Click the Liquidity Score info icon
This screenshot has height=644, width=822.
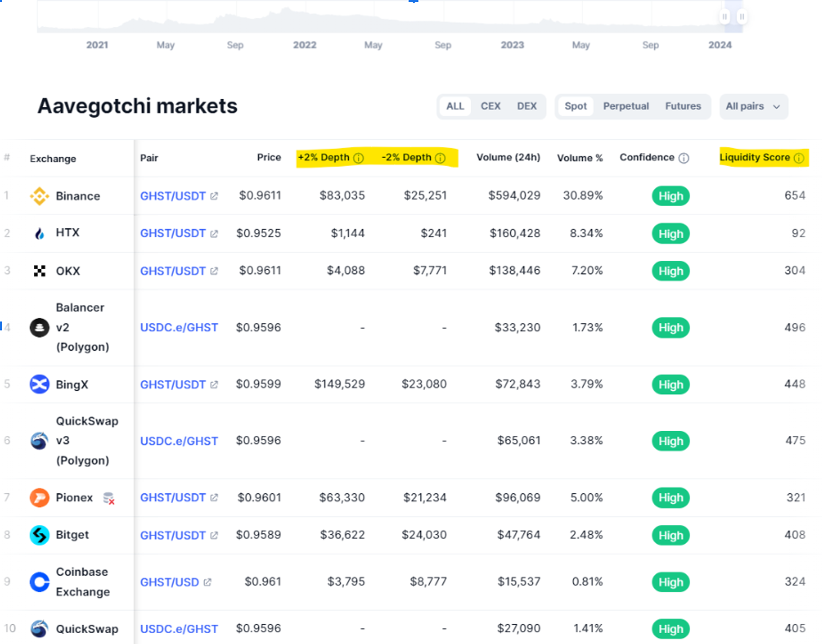pos(799,158)
